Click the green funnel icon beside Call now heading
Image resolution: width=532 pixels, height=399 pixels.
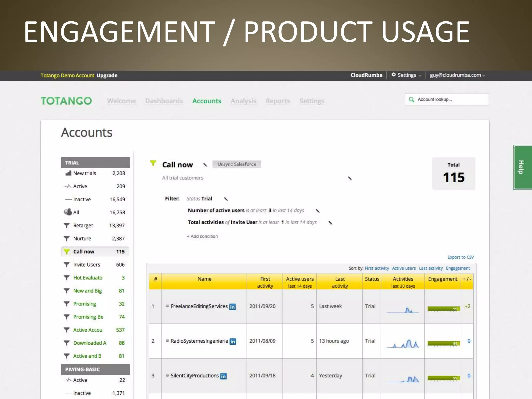coord(153,163)
